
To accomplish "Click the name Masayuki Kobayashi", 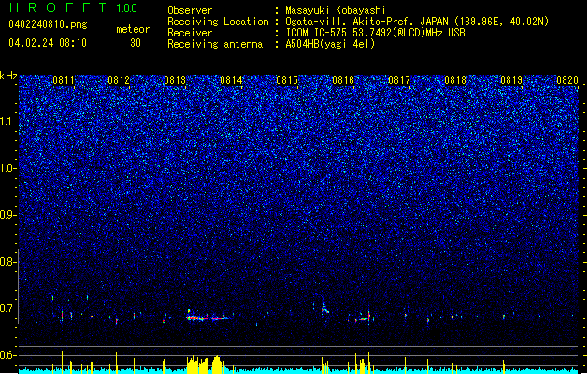I will coord(336,10).
